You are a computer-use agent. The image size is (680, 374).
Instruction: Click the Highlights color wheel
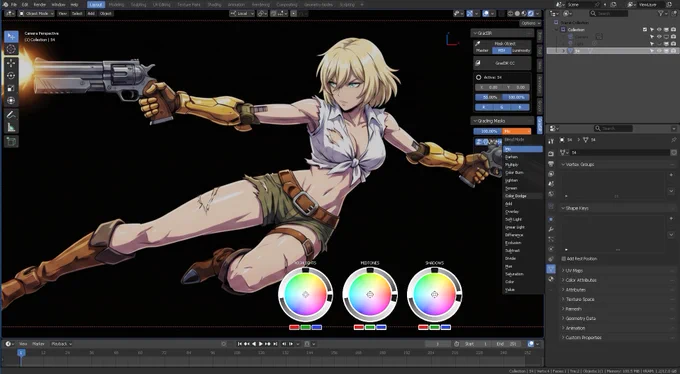tap(305, 295)
